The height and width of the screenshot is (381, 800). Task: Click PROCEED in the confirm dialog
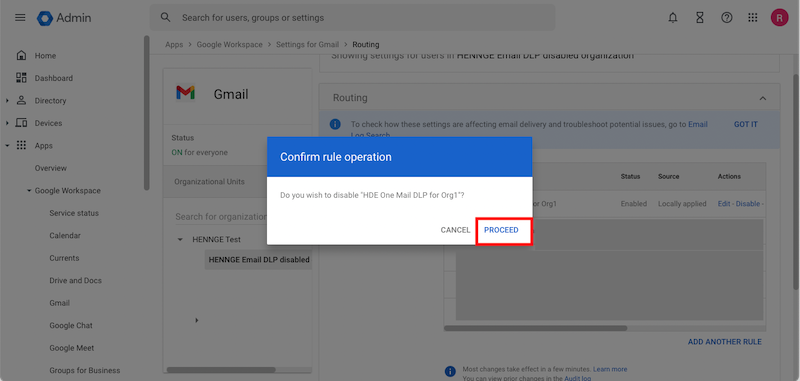point(501,230)
